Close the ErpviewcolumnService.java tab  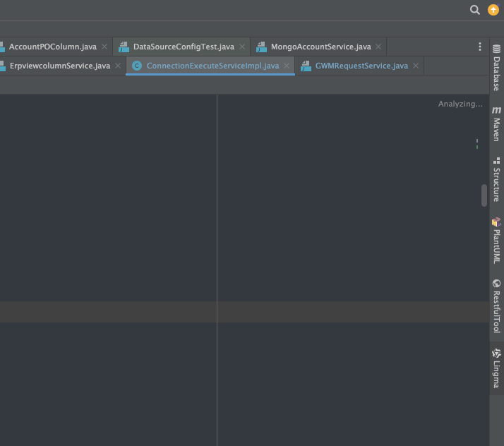[118, 66]
